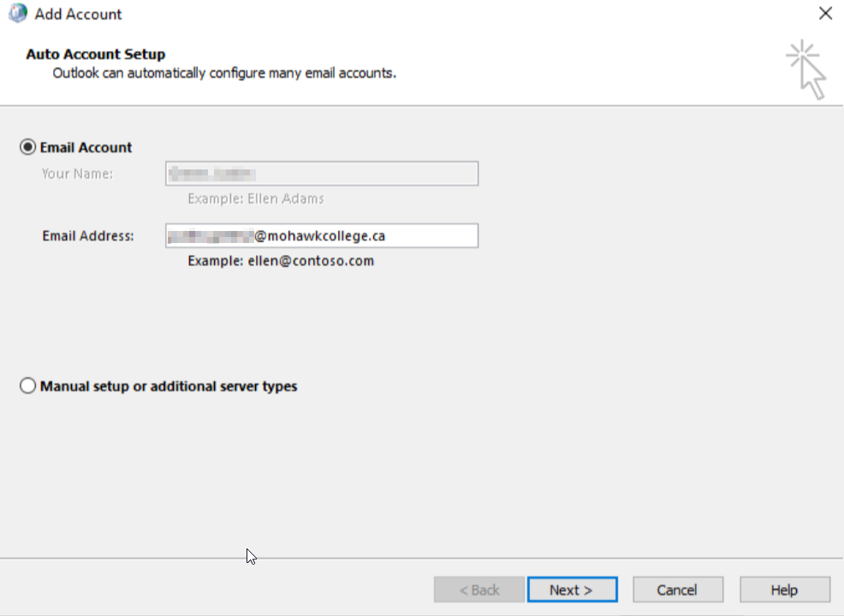Click the Your Name text field
Screen dimensions: 844x616
(321, 174)
